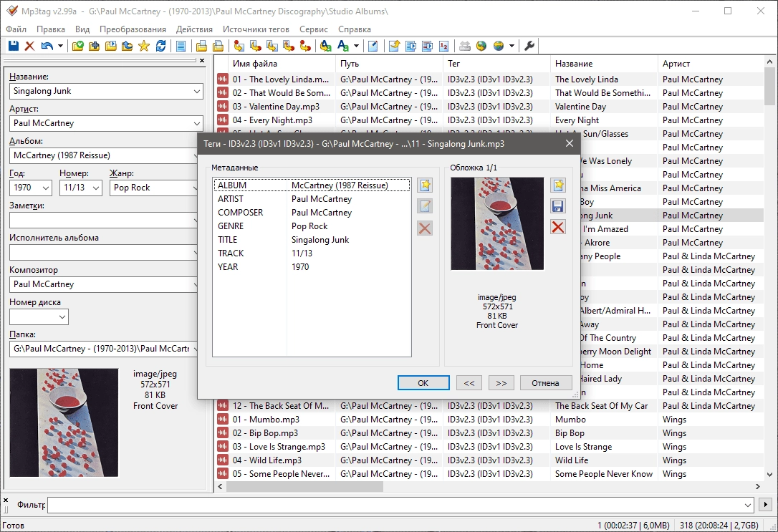778x532 pixels.
Task: Open the Undo history dropdown arrow
Action: (60, 46)
